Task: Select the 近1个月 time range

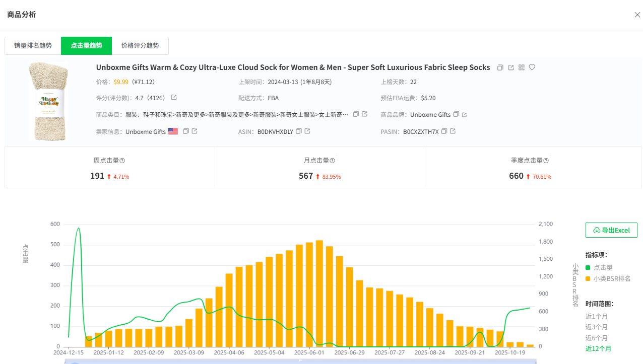Action: [x=596, y=317]
